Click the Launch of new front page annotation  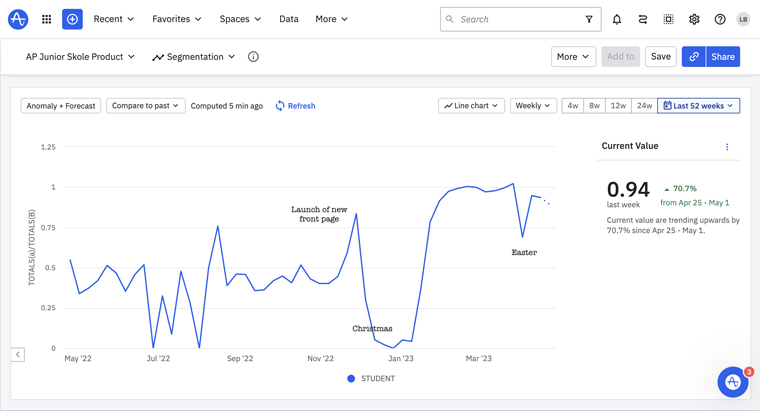pos(319,214)
